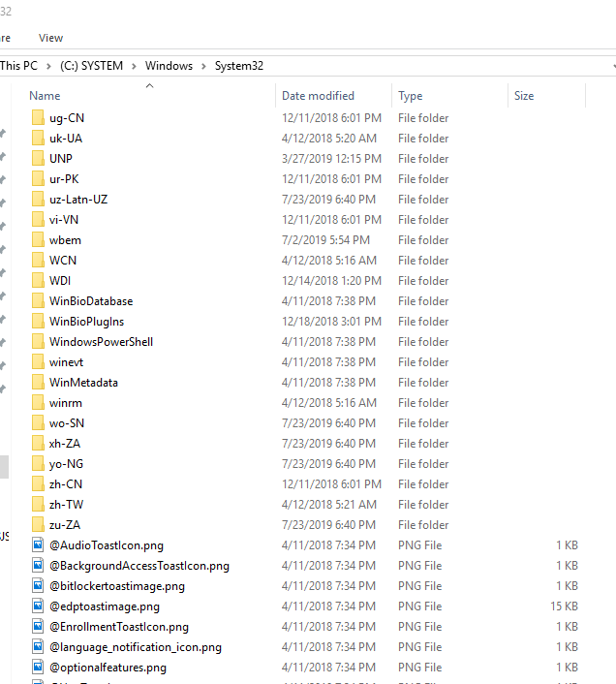Viewport: 616px width, 684px height.
Task: Select the WinBioPlugIns folder icon
Action: [x=38, y=322]
